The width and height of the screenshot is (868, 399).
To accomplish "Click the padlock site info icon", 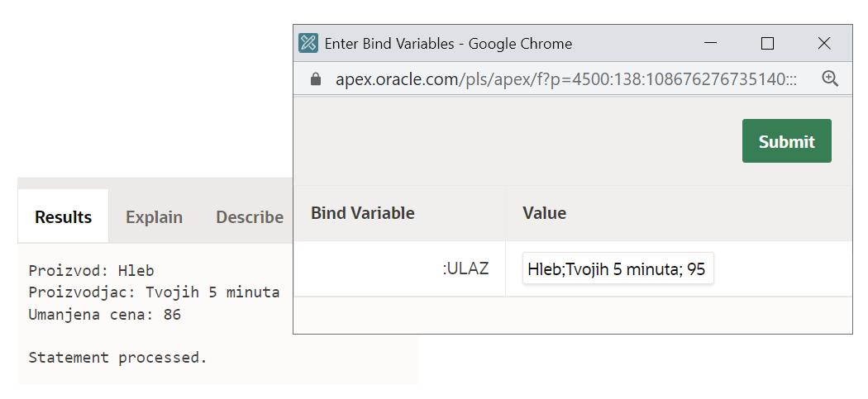I will [315, 79].
